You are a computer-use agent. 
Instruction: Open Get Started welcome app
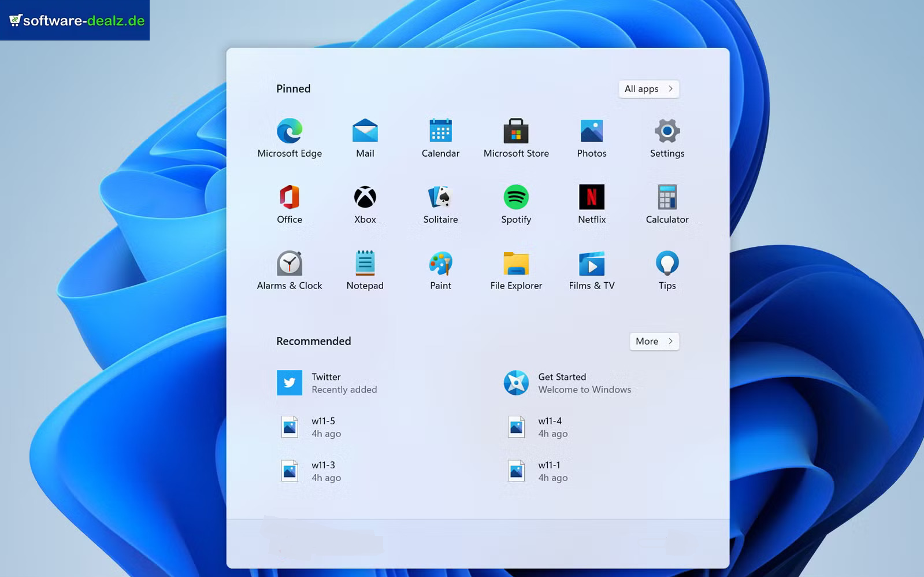567,383
